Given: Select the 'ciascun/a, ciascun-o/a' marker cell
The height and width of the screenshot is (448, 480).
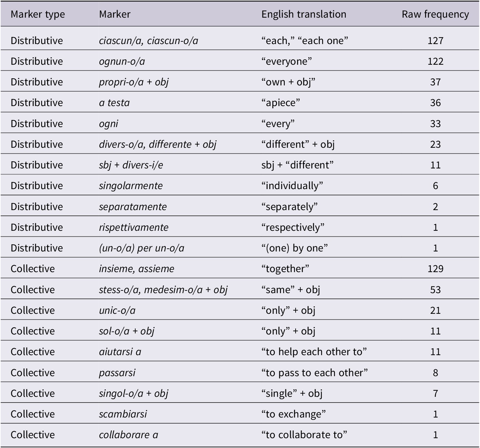Looking at the screenshot, I should coord(148,41).
